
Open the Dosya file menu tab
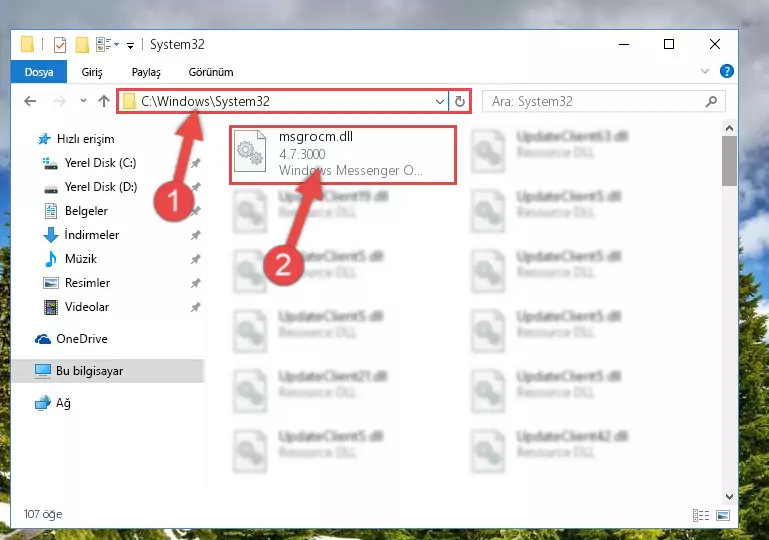[x=39, y=72]
